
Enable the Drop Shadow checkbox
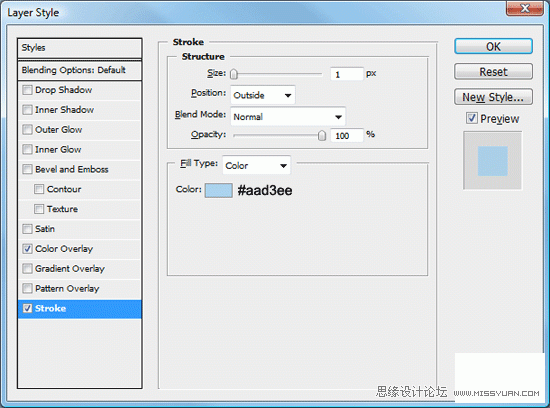click(27, 90)
